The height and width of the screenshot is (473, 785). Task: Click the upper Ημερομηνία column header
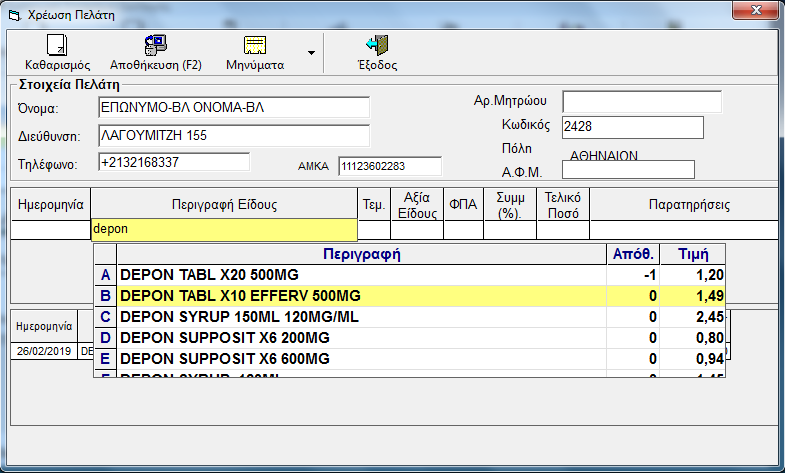pos(51,204)
